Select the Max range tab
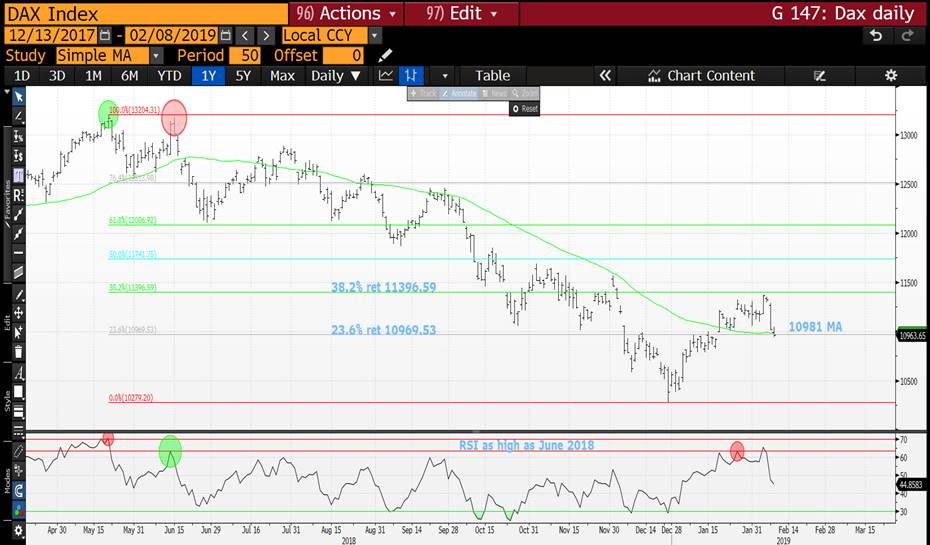 282,76
